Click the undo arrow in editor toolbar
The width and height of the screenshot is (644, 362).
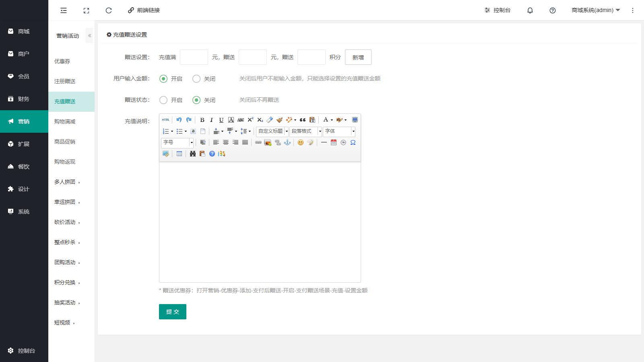click(179, 120)
